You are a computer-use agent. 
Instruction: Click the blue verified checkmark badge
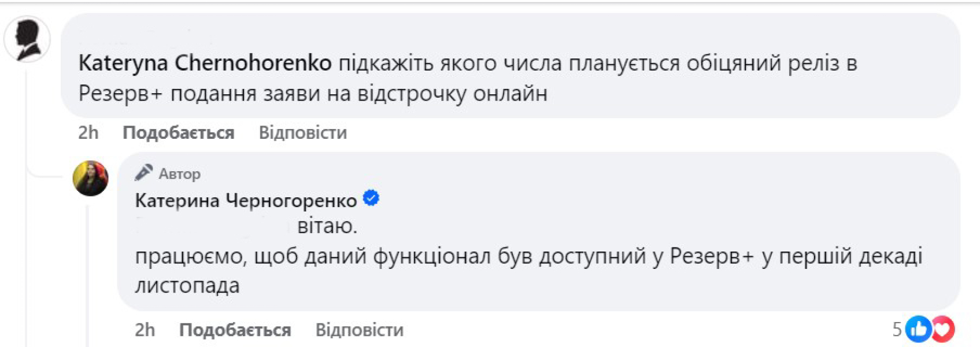point(371,199)
